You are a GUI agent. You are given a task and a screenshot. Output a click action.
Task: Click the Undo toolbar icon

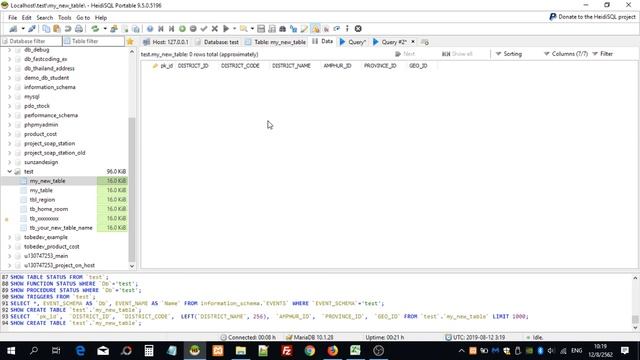(68, 29)
